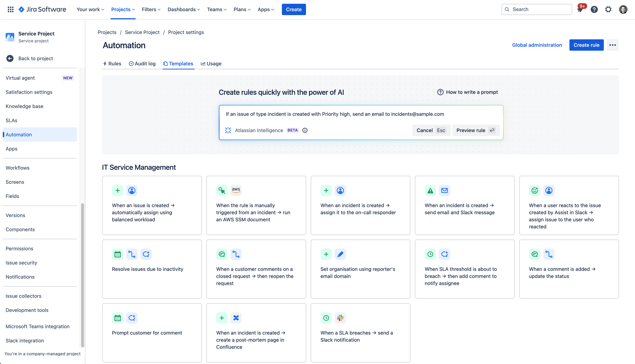Open Virtual agent in the sidebar
This screenshot has height=364, width=635.
(x=40, y=78)
